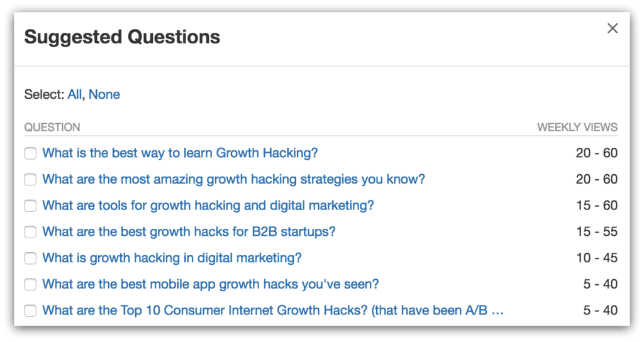Image resolution: width=644 pixels, height=342 pixels.
Task: Tick checkbox for amazing growth hacking strategies
Action: pyautogui.click(x=30, y=179)
